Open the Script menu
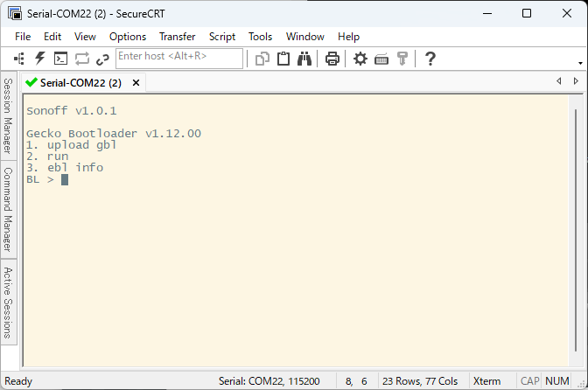This screenshot has height=390, width=588. point(222,37)
